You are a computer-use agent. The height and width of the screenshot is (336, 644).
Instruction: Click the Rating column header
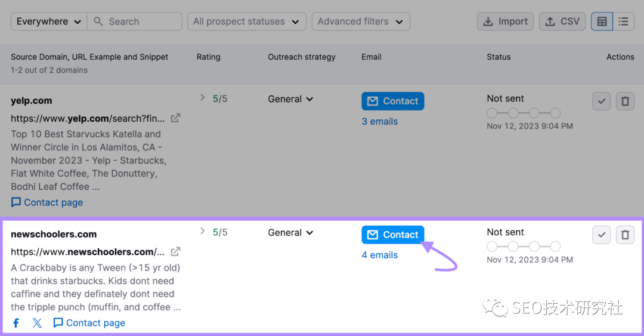click(208, 57)
